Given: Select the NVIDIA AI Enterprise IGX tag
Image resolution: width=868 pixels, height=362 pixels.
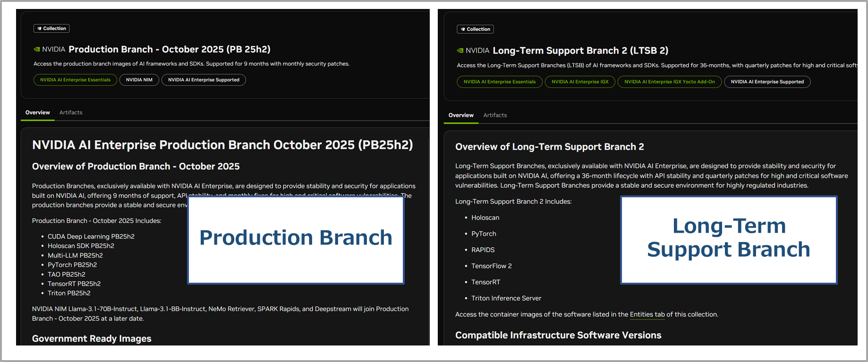Looking at the screenshot, I should tap(580, 82).
